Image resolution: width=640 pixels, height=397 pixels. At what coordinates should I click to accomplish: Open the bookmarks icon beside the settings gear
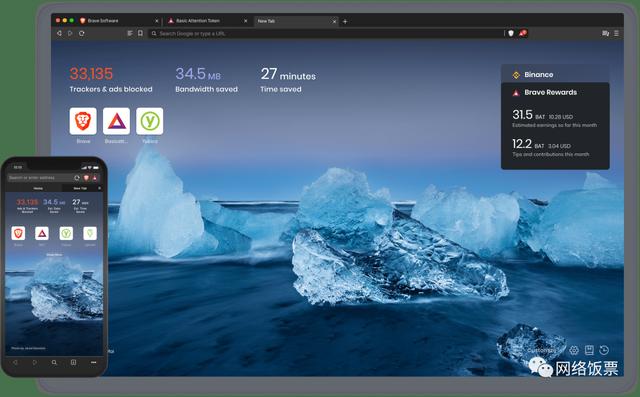pos(589,350)
